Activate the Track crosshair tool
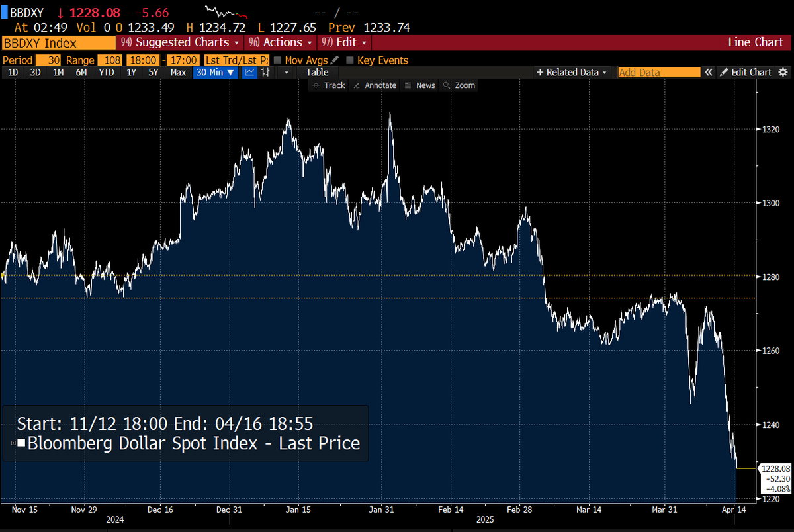 (x=329, y=85)
